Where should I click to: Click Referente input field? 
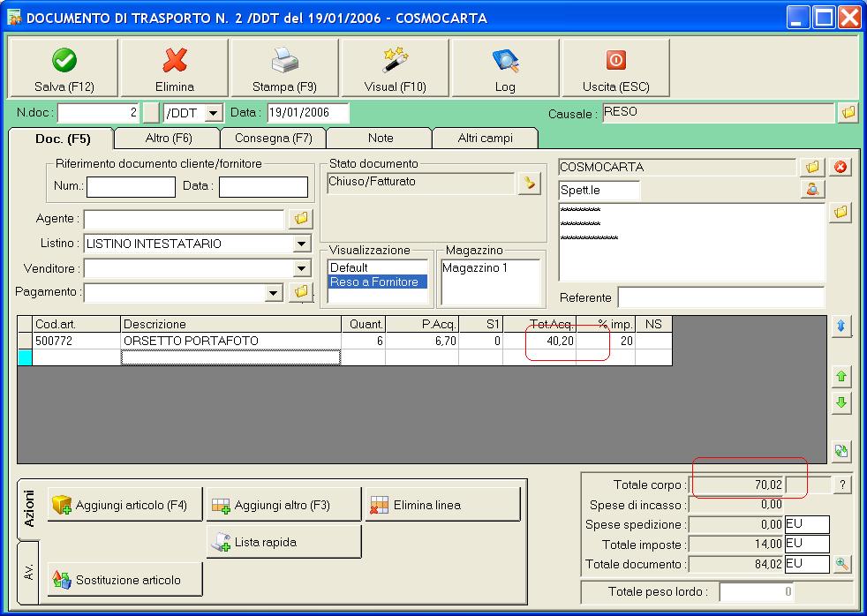[721, 297]
